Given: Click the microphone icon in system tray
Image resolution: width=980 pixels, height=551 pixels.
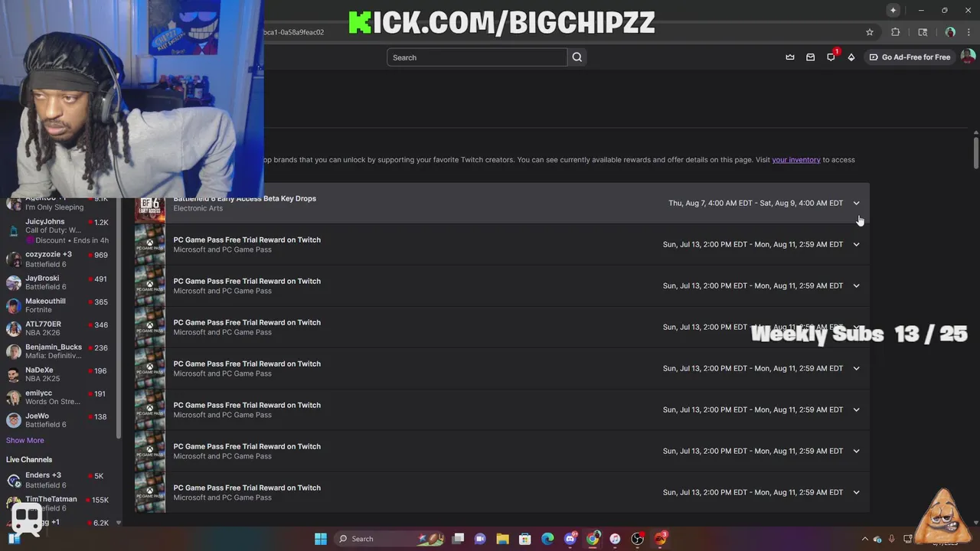Looking at the screenshot, I should point(892,539).
